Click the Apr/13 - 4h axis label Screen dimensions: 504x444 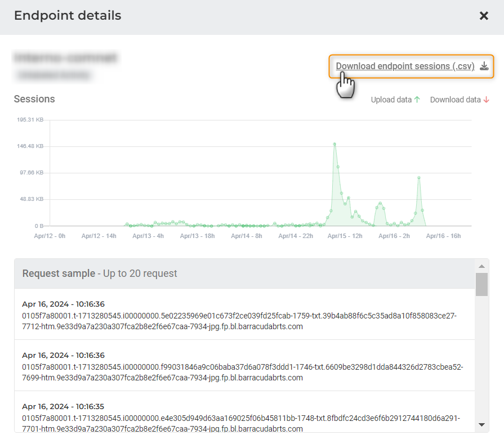[x=148, y=236]
